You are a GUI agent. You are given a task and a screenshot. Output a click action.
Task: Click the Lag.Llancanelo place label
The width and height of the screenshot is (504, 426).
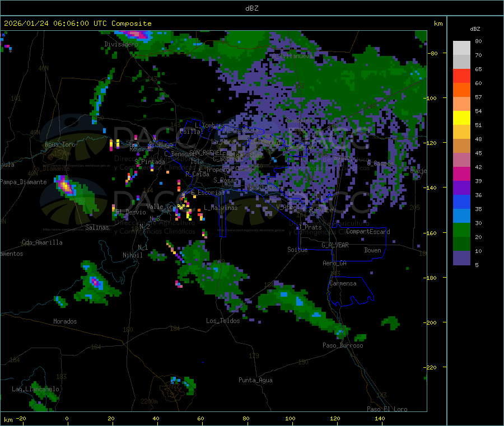[x=35, y=389]
